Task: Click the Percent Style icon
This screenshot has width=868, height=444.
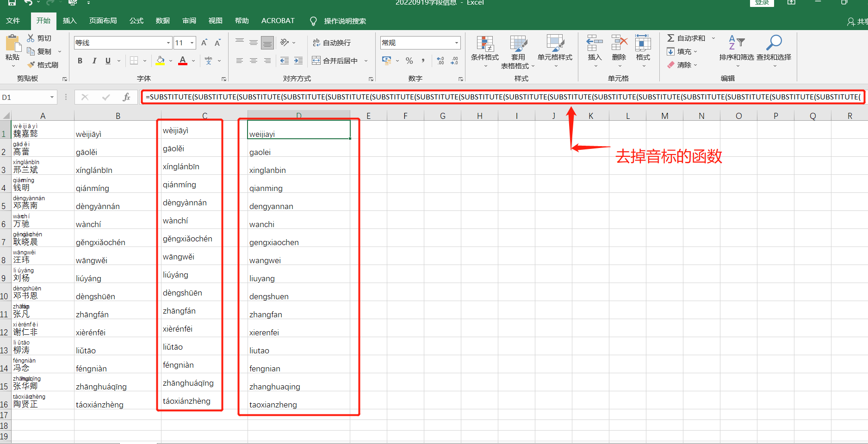Action: 409,61
